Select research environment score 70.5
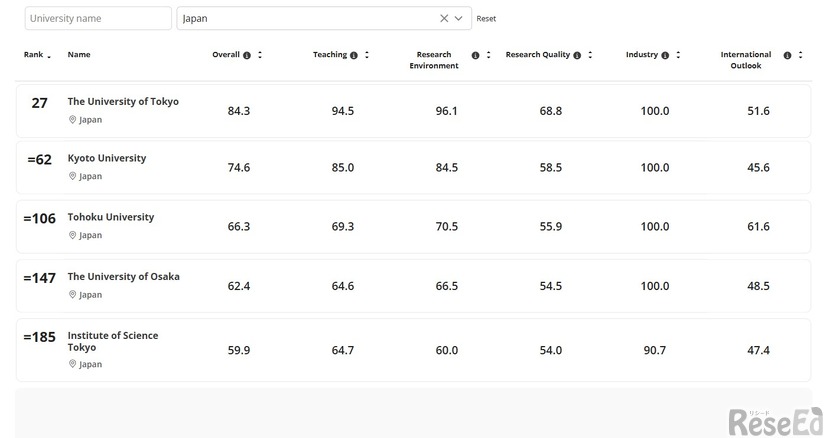The width and height of the screenshot is (826, 438). (447, 227)
